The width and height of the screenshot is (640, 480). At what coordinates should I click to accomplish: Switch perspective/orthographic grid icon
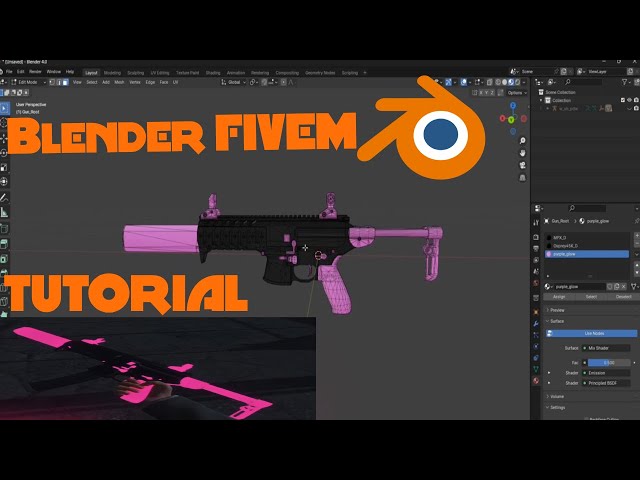522,178
